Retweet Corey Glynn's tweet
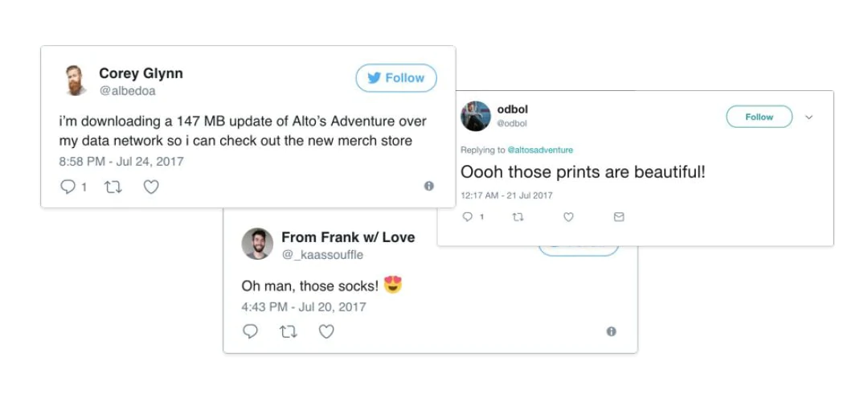This screenshot has height=407, width=868. [x=113, y=187]
